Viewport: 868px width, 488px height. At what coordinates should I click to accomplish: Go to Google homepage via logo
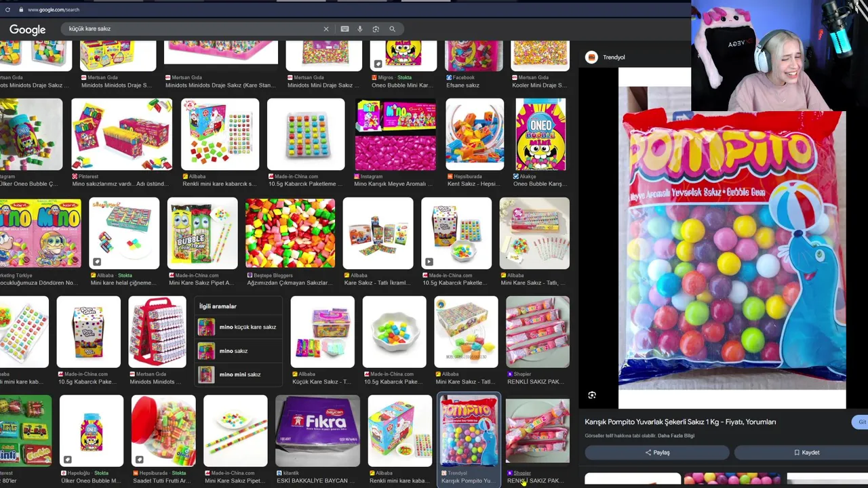pyautogui.click(x=28, y=30)
